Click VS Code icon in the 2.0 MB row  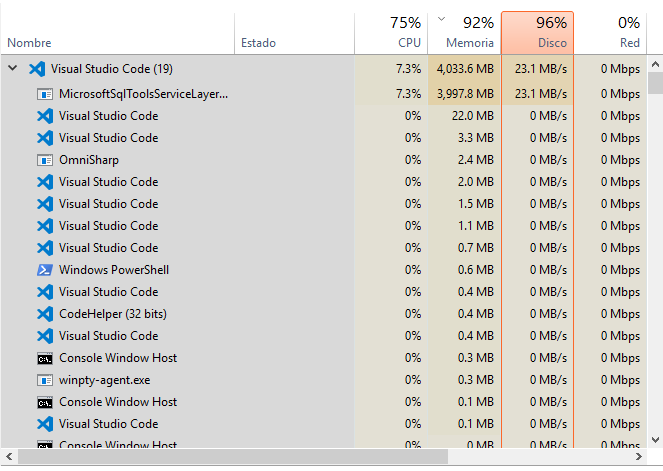45,182
